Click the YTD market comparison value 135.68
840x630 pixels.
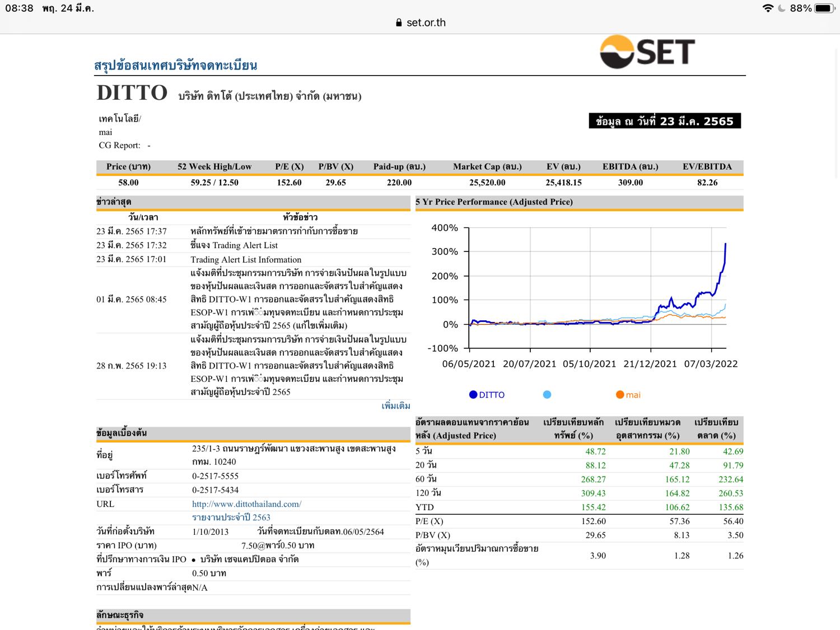[x=731, y=507]
